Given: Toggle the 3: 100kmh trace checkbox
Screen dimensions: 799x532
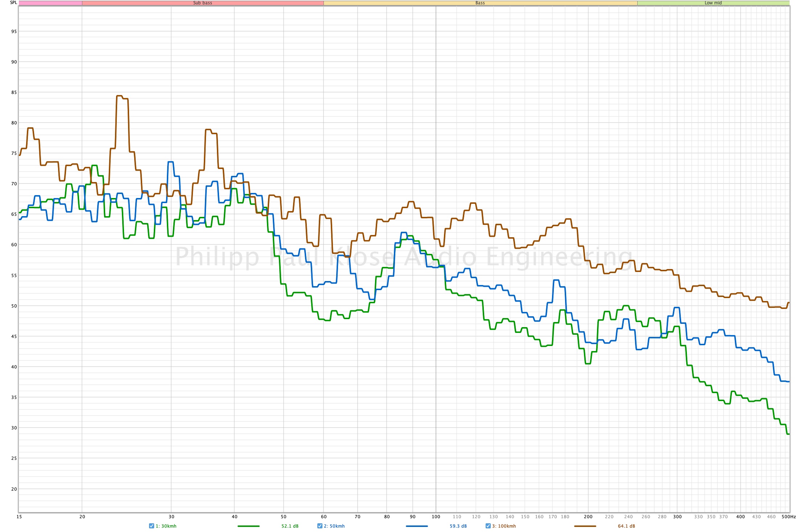Looking at the screenshot, I should click(x=488, y=526).
